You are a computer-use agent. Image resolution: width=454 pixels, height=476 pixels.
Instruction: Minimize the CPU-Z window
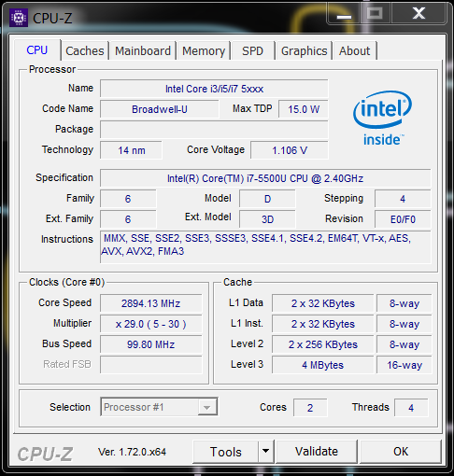point(344,14)
